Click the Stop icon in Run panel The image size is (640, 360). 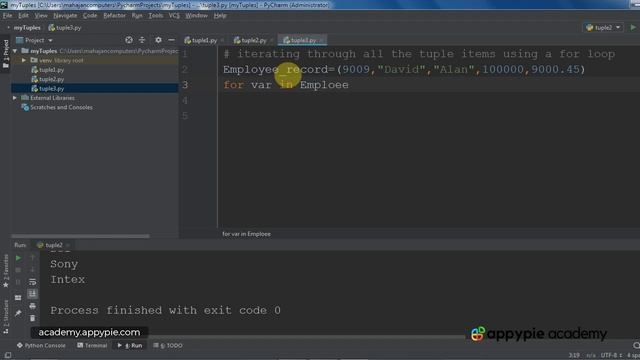(x=18, y=270)
